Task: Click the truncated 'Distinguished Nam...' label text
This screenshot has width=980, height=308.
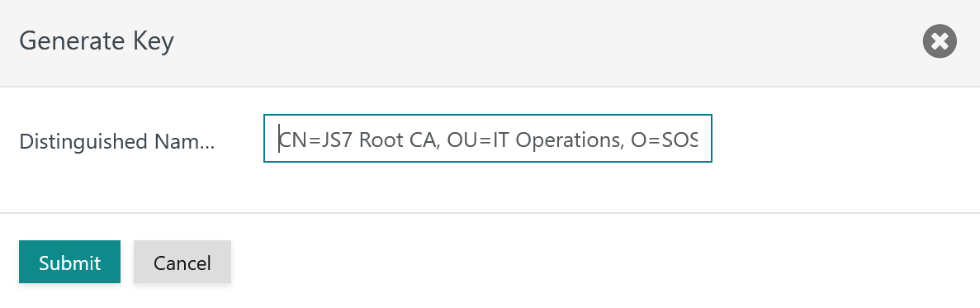Action: tap(117, 141)
